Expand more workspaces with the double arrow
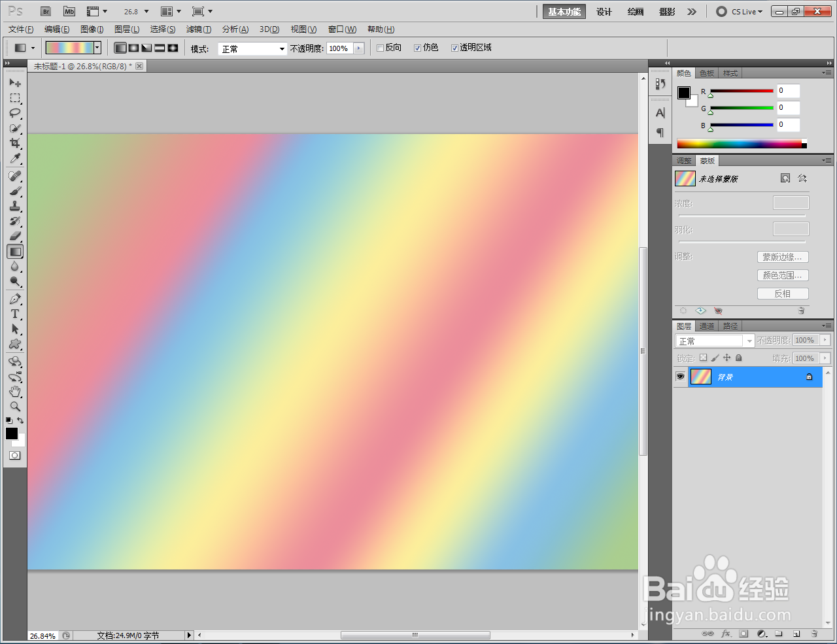The width and height of the screenshot is (837, 644). 692,11
